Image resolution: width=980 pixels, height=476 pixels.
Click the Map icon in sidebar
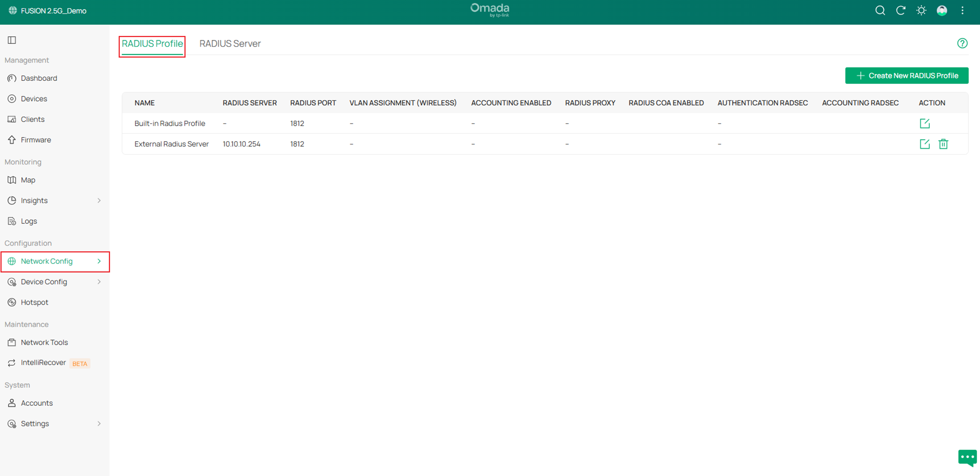(12, 180)
